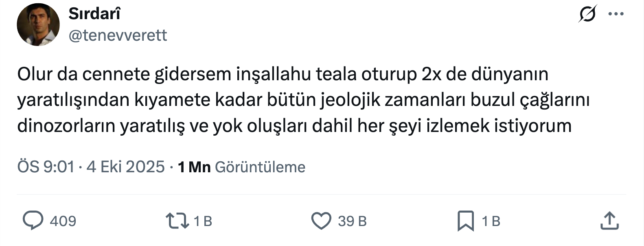
Task: Click the speech bubble reply icon
Action: [x=33, y=221]
